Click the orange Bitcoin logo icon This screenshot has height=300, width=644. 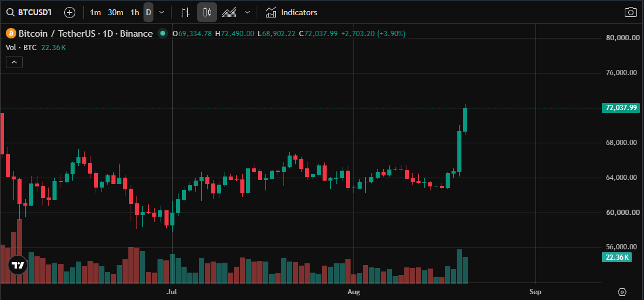[x=10, y=34]
